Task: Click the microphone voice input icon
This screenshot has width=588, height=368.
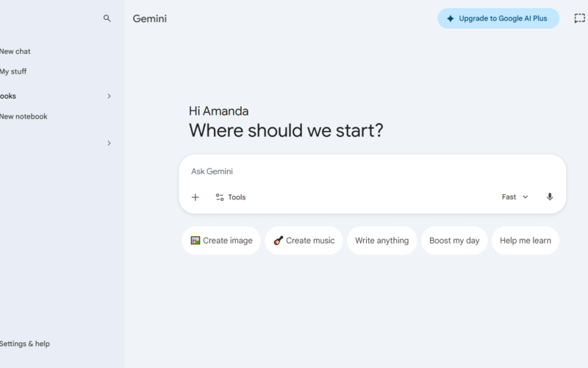Action: coord(549,197)
